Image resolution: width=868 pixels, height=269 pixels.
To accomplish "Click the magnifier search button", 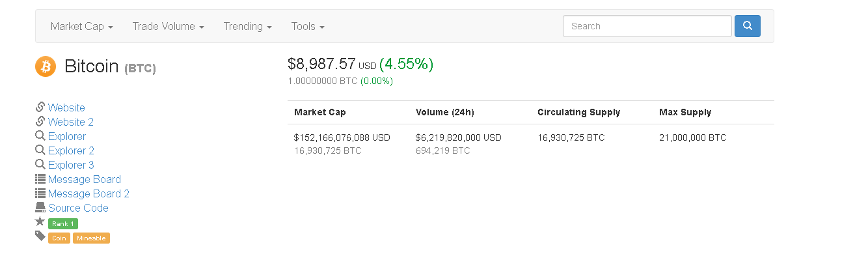I will click(747, 26).
